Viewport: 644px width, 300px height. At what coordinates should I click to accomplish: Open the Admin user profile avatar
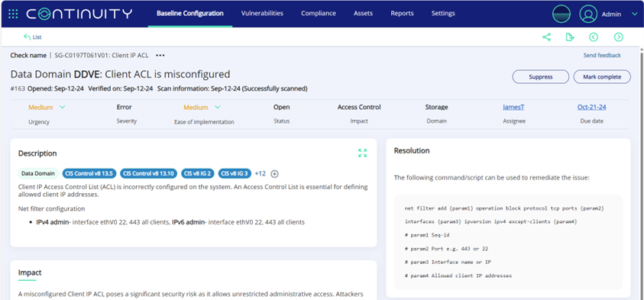click(x=588, y=14)
